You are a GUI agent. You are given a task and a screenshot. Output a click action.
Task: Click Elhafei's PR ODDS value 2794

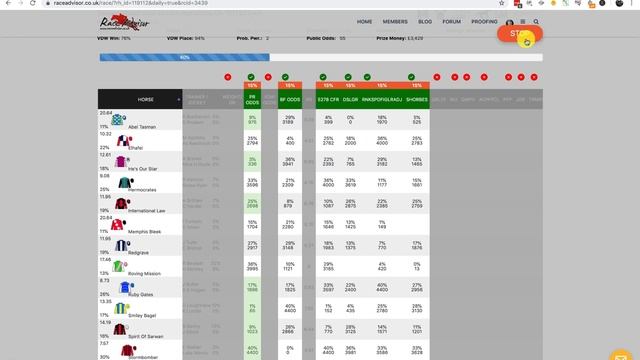coord(252,143)
